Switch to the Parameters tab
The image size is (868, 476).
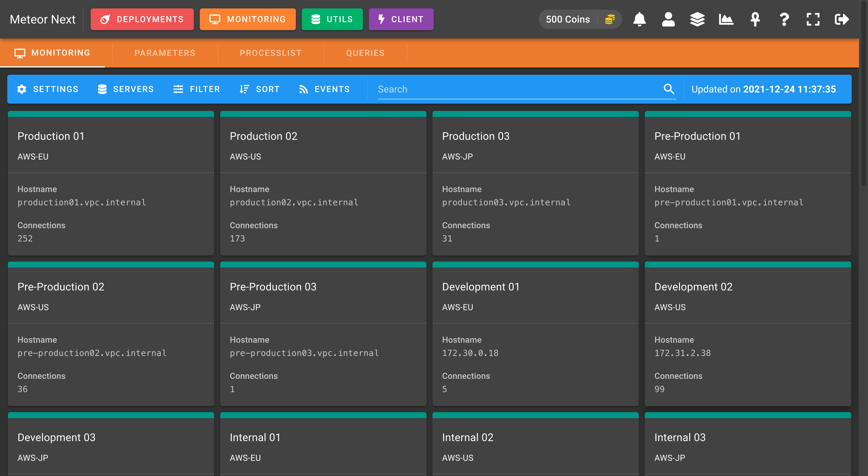165,53
